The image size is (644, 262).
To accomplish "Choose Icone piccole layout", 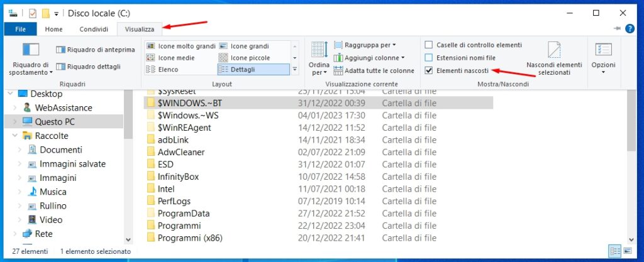I will 245,58.
